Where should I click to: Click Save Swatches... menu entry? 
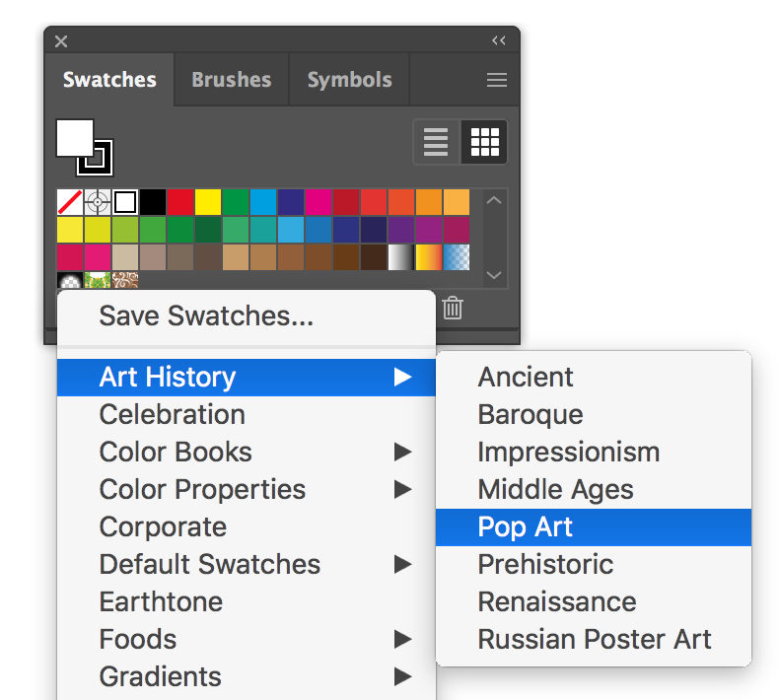coord(206,316)
